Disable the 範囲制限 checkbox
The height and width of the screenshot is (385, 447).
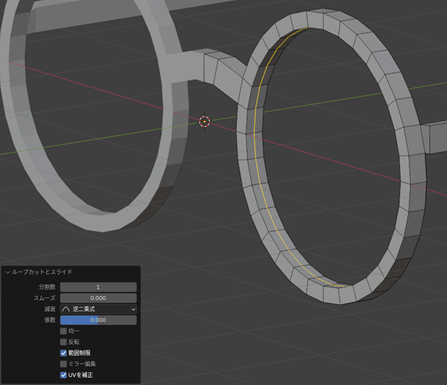(63, 353)
